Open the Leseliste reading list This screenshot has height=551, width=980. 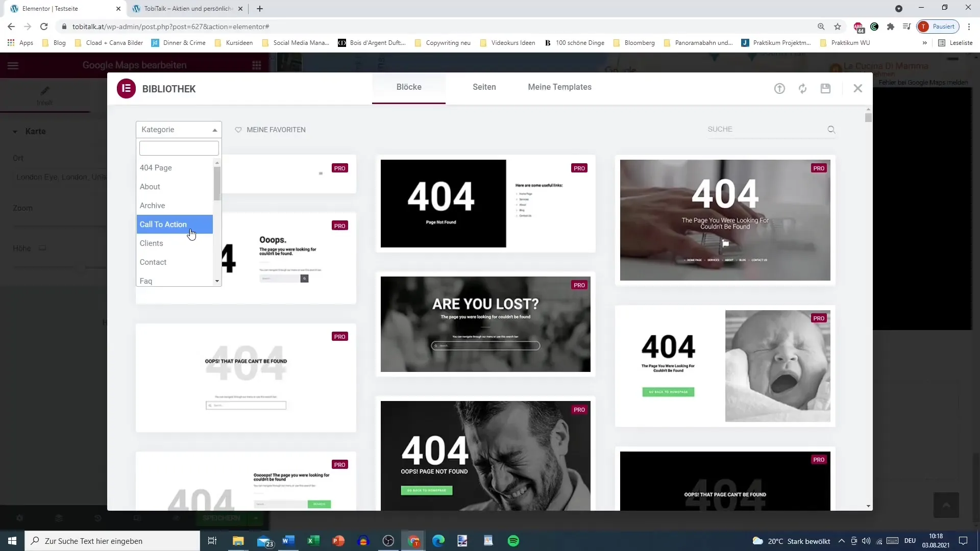point(955,43)
